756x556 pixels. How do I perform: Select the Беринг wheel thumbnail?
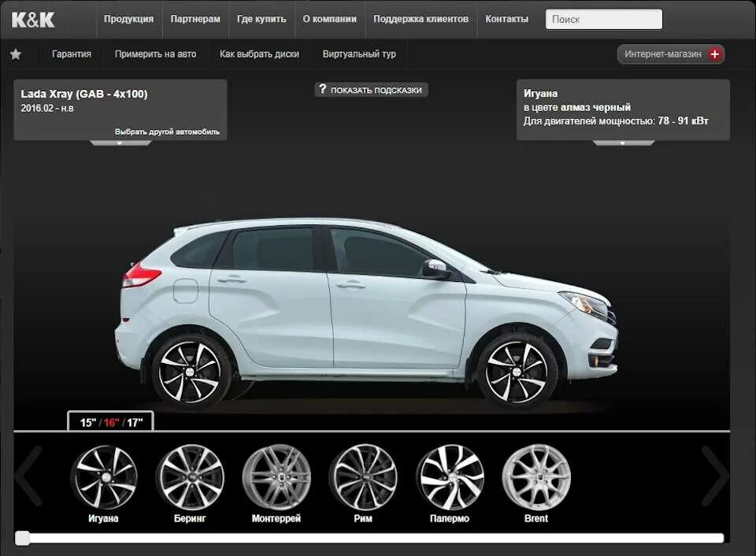(x=190, y=477)
